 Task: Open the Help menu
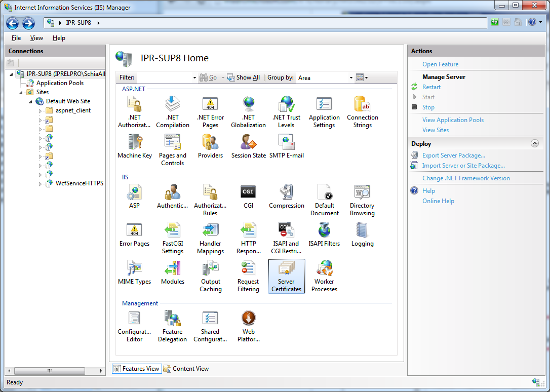(59, 38)
